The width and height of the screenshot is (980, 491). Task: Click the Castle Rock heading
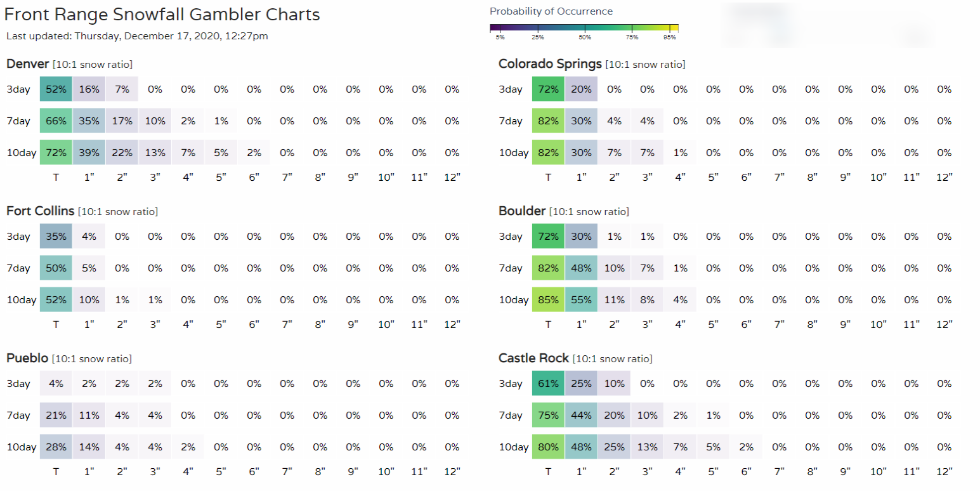pyautogui.click(x=533, y=358)
